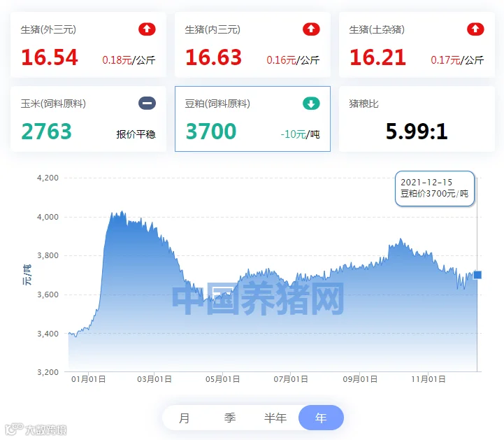The image size is (504, 440).
Task: Click ratio value 5.99:1
Action: click(x=417, y=132)
